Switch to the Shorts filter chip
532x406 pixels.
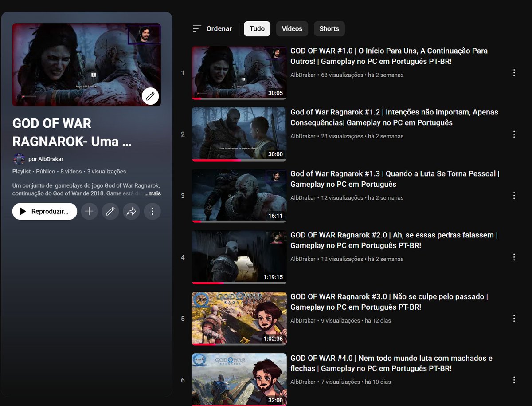329,28
